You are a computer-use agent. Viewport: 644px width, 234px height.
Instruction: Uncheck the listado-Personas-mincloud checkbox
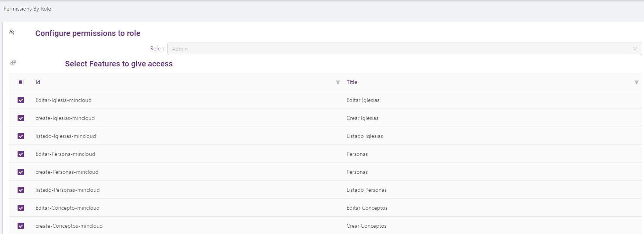point(21,190)
